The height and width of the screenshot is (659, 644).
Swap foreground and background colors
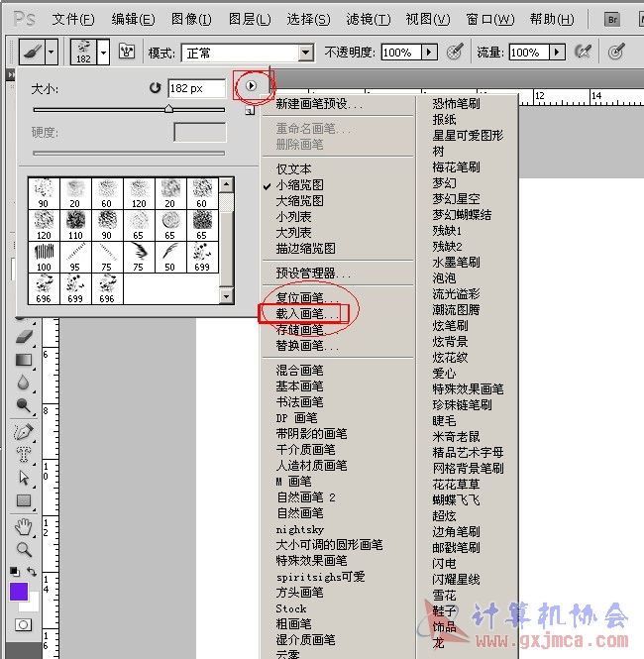[32, 571]
